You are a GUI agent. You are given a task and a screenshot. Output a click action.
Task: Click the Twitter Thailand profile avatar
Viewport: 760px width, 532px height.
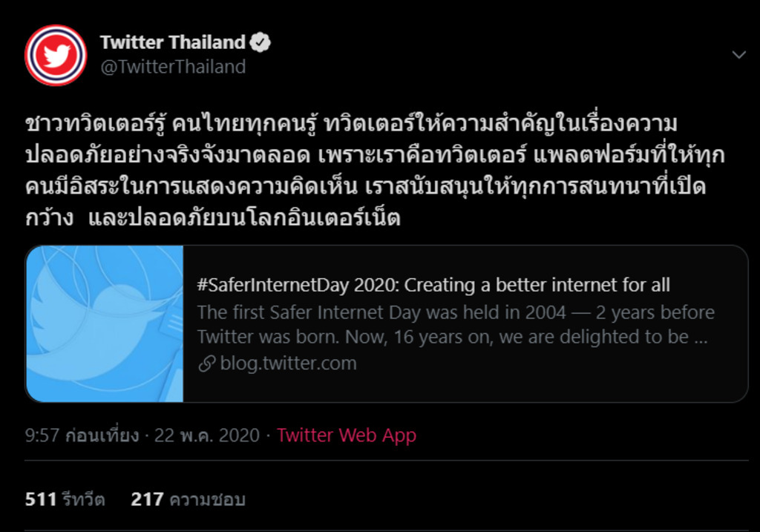56,56
